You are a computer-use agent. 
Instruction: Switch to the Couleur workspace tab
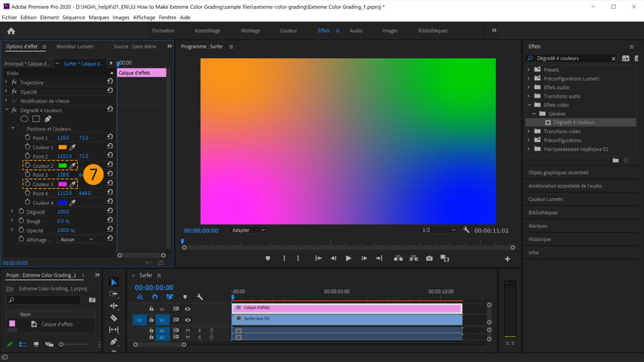pyautogui.click(x=288, y=31)
